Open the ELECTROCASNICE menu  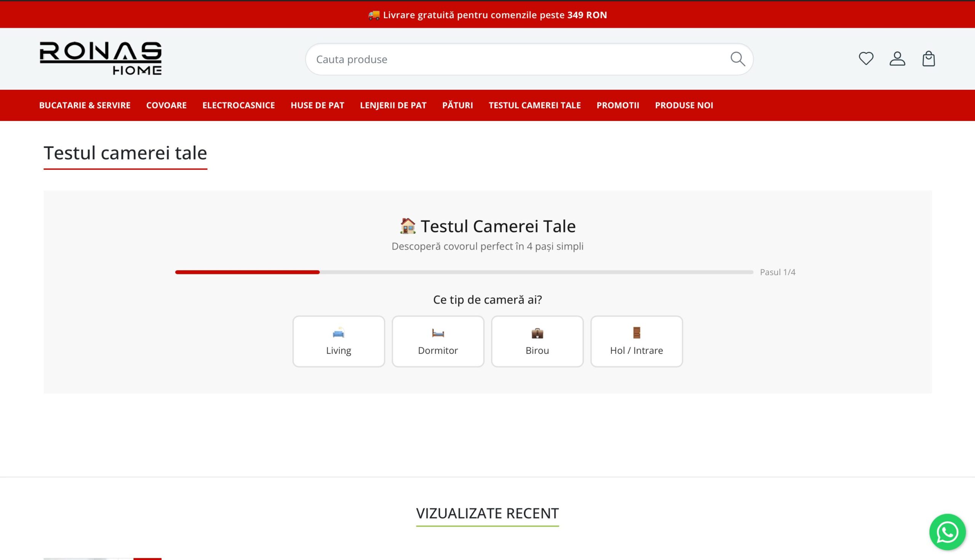pyautogui.click(x=238, y=105)
